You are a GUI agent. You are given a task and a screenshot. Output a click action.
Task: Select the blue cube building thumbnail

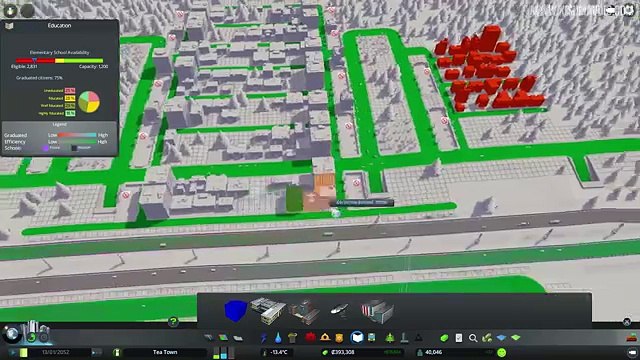coord(236,310)
